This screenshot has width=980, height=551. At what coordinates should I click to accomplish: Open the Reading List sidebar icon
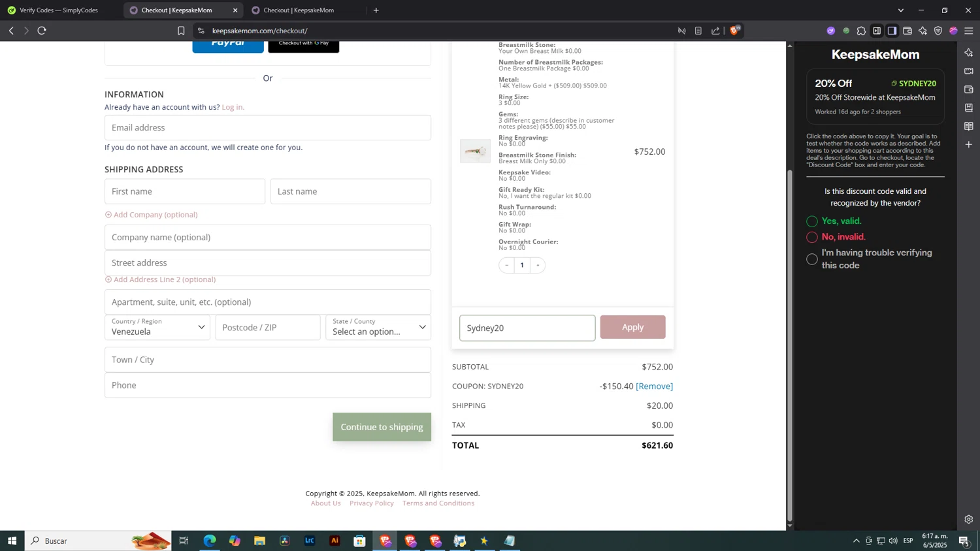click(x=969, y=126)
